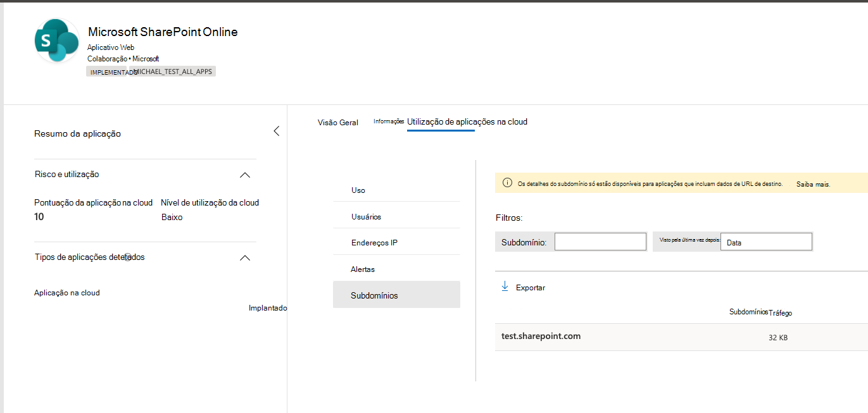
Task: Open the Data picker for last seen filter
Action: [x=765, y=242]
